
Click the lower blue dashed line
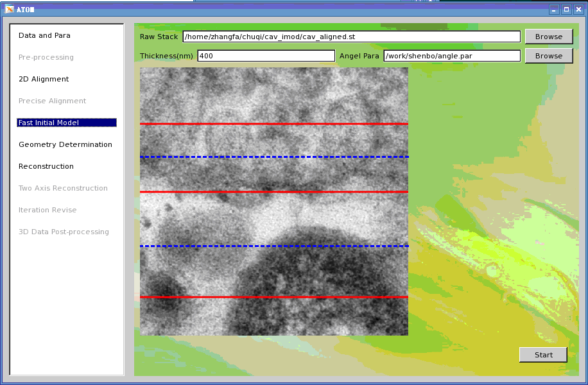[x=274, y=246]
